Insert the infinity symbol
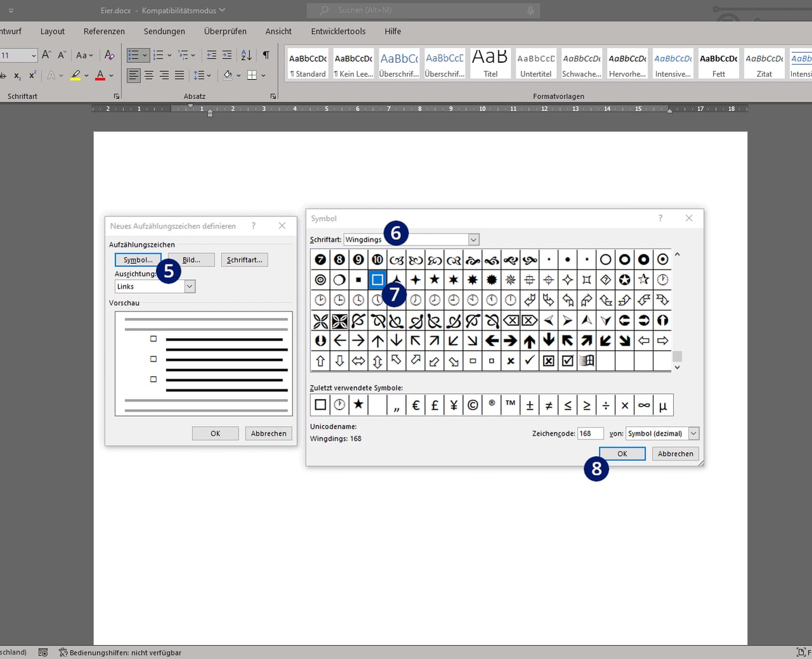Screen dimensions: 812x659 pyautogui.click(x=644, y=405)
